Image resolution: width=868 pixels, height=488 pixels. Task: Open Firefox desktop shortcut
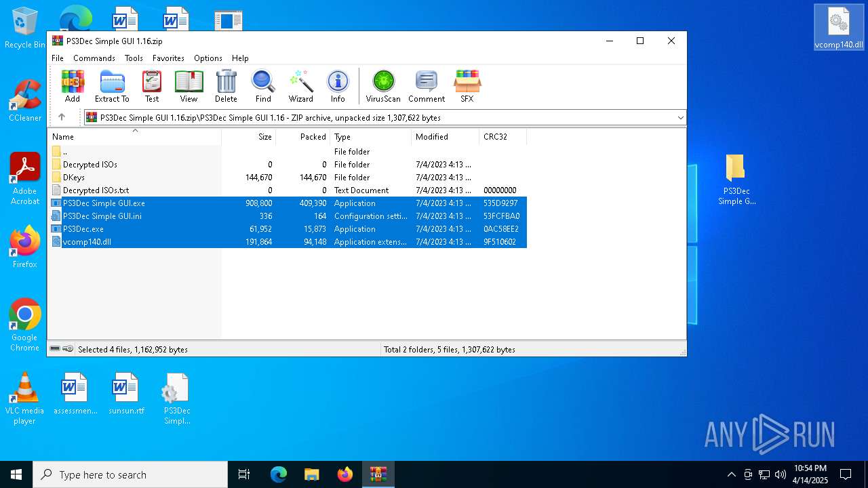25,247
